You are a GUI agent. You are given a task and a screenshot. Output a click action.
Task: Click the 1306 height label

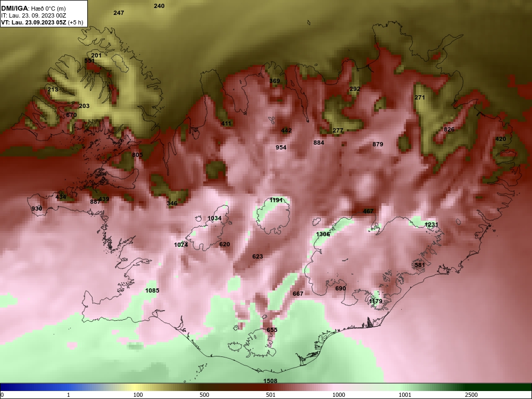tap(323, 234)
